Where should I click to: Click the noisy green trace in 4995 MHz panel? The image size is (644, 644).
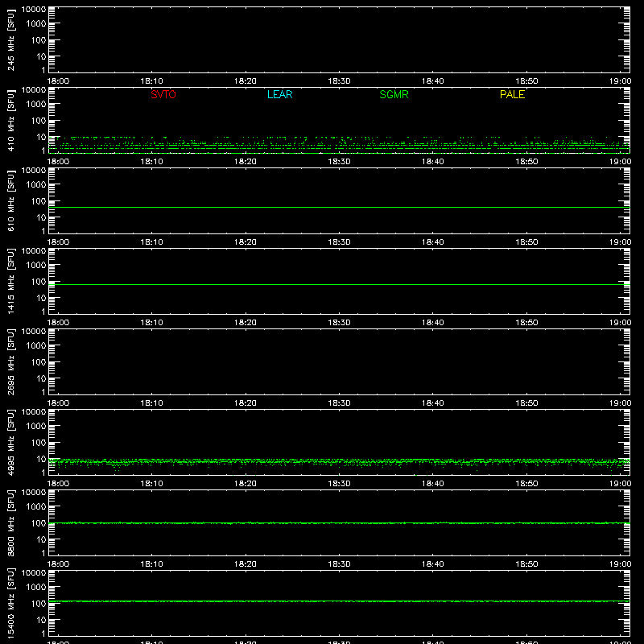coord(339,462)
